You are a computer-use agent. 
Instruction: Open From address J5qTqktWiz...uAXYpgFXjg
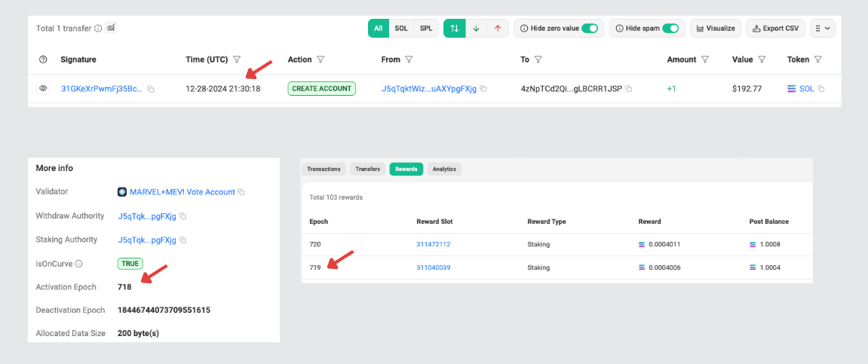coord(429,88)
